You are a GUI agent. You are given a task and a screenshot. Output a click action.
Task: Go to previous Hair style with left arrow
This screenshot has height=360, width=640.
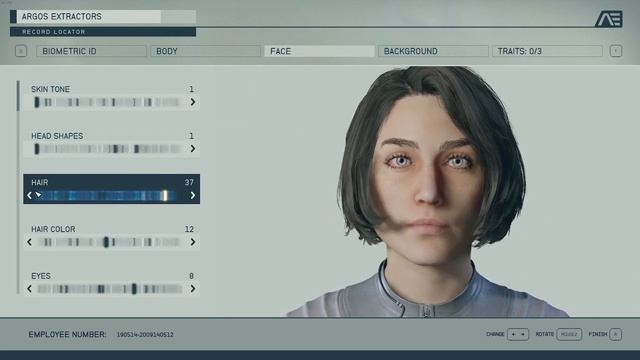click(29, 196)
